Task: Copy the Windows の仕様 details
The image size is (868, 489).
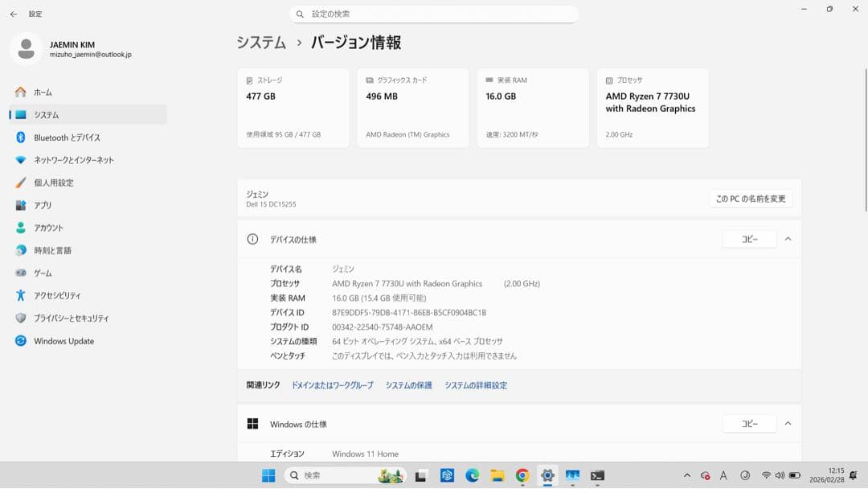Action: click(750, 424)
